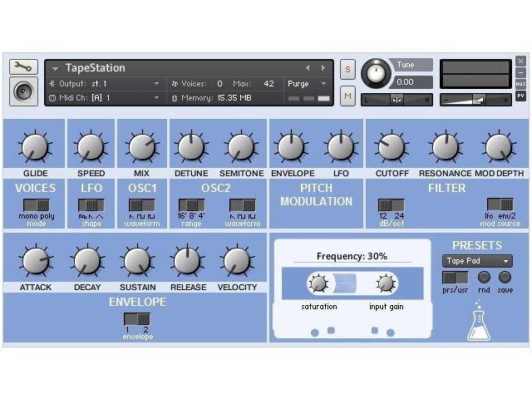Click the filter CUTOFF knob
The image size is (532, 399).
pyautogui.click(x=392, y=147)
